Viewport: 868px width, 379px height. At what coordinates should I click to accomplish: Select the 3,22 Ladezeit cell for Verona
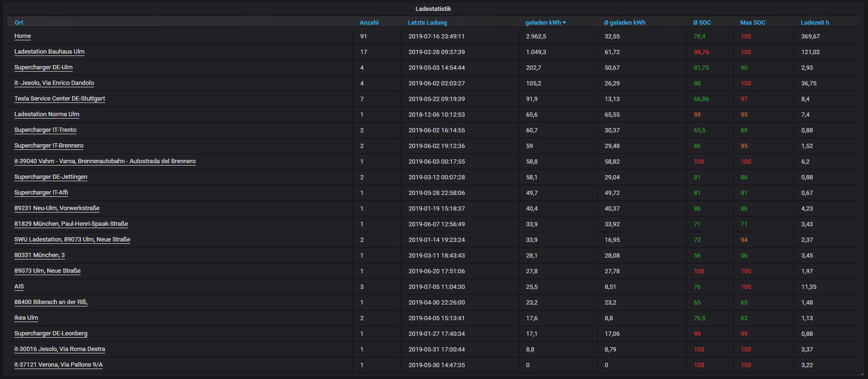tap(807, 365)
